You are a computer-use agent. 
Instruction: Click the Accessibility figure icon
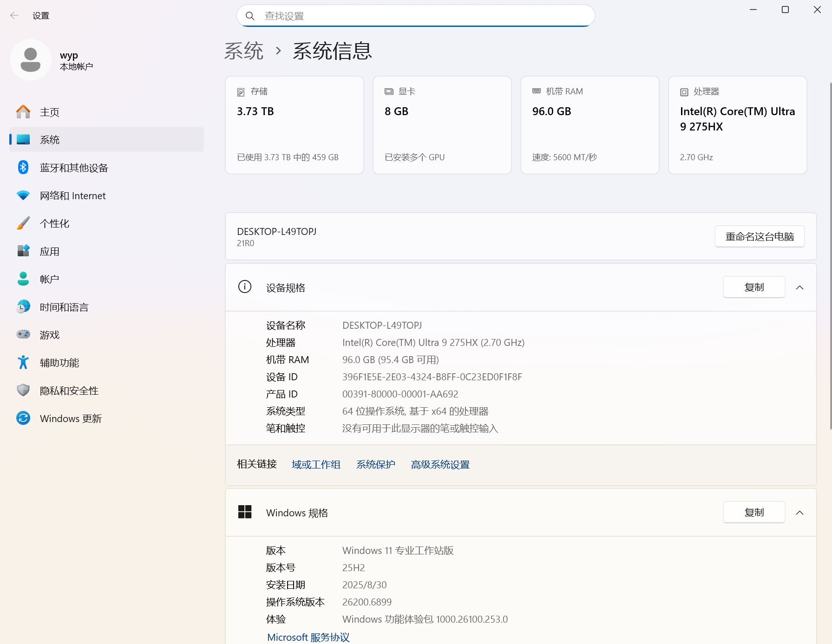coord(23,363)
